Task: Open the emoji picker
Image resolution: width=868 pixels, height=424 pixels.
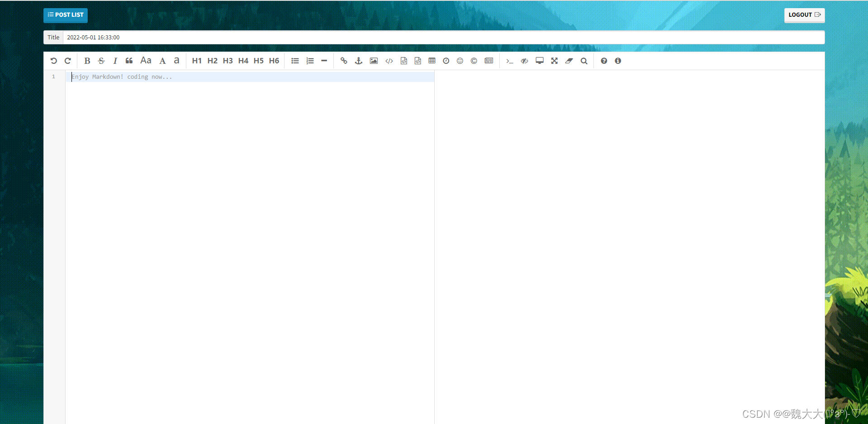Action: click(x=460, y=61)
